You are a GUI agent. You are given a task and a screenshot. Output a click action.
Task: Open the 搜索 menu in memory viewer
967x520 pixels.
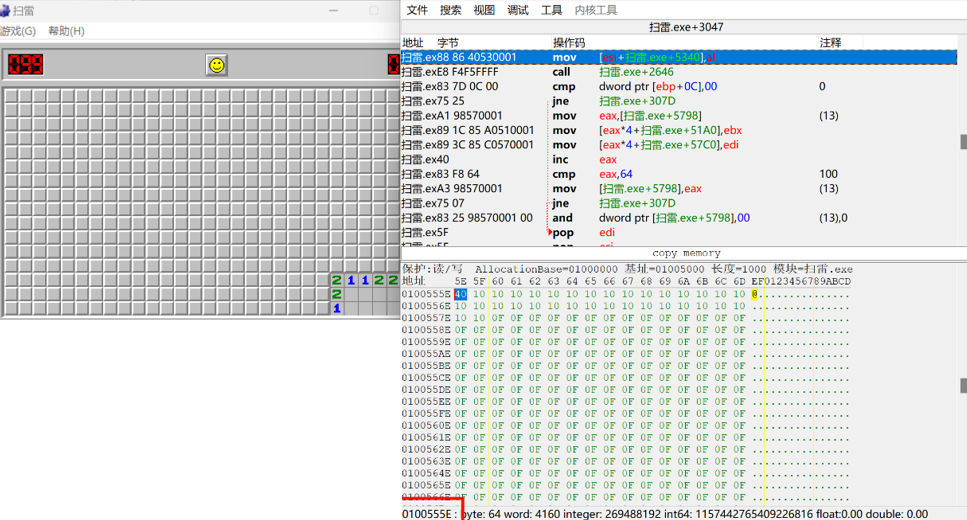click(450, 10)
